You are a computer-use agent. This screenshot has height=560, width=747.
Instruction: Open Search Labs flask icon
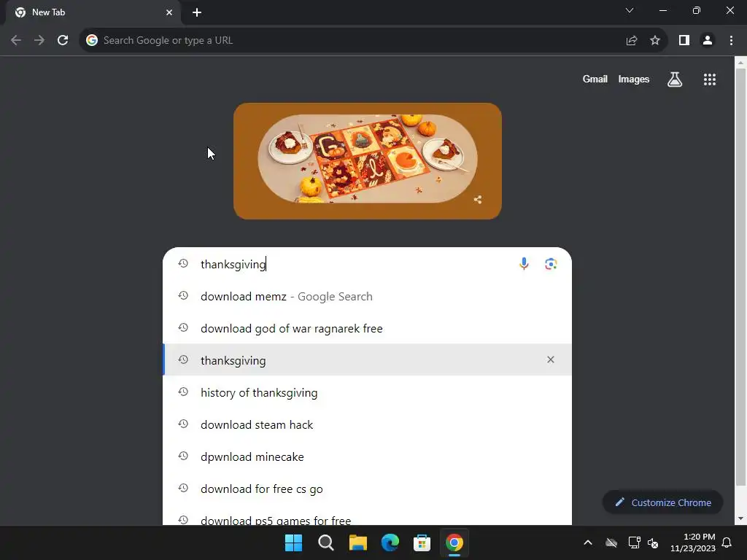675,79
